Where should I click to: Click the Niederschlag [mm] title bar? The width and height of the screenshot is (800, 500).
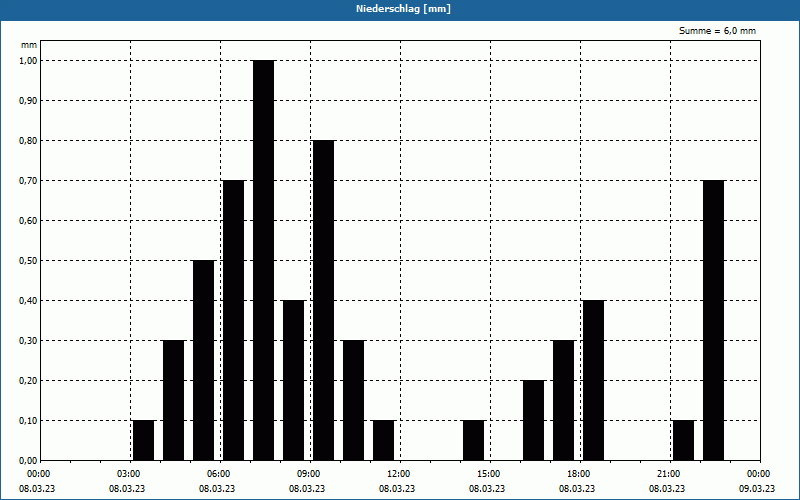400,9
